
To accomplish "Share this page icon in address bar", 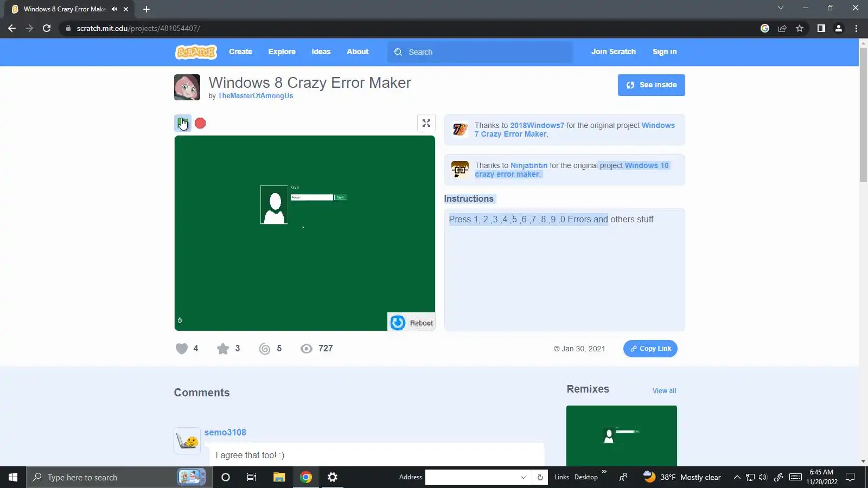I will tap(782, 28).
